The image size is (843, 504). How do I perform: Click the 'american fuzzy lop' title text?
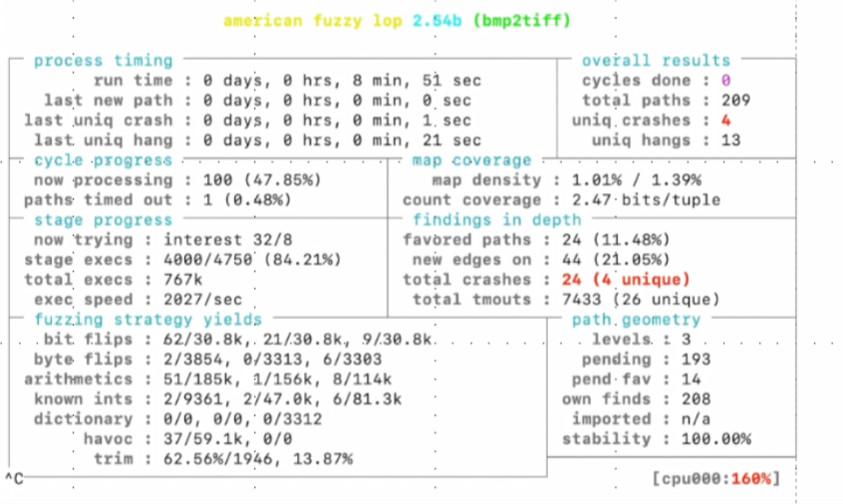click(x=312, y=21)
